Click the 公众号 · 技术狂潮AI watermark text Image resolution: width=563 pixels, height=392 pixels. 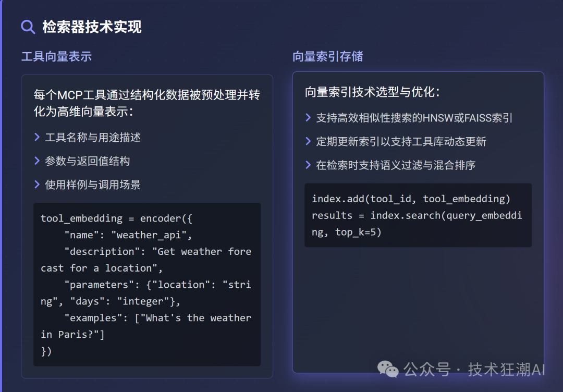tap(474, 370)
